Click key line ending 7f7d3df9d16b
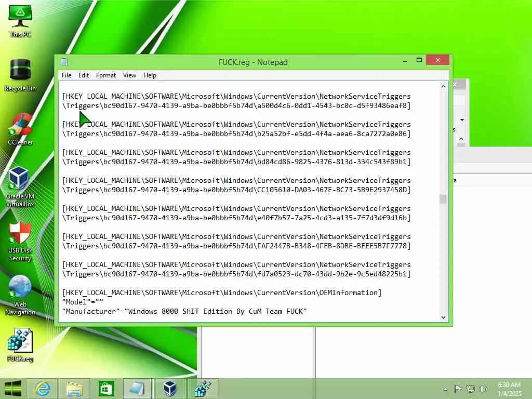Viewport: 532px width, 399px height. pos(236,213)
